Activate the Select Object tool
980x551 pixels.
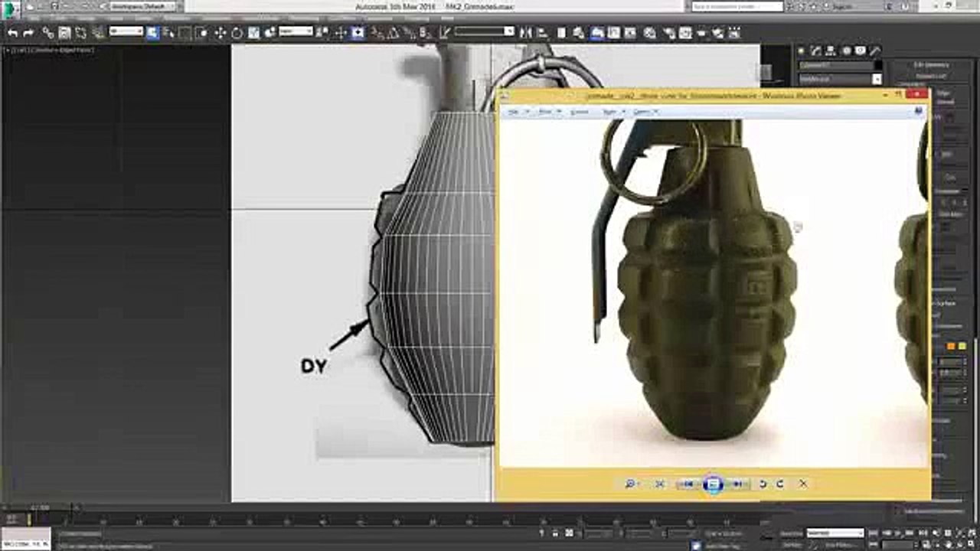[x=152, y=33]
